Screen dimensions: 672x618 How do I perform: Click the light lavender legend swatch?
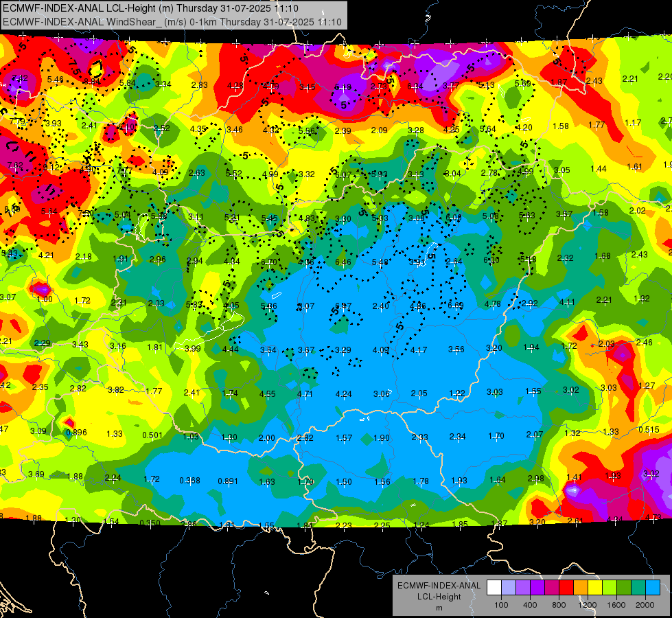(x=509, y=588)
